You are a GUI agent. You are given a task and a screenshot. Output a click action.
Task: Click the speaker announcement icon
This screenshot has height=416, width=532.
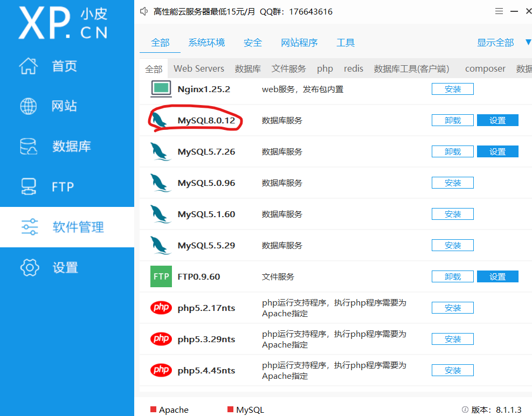144,11
